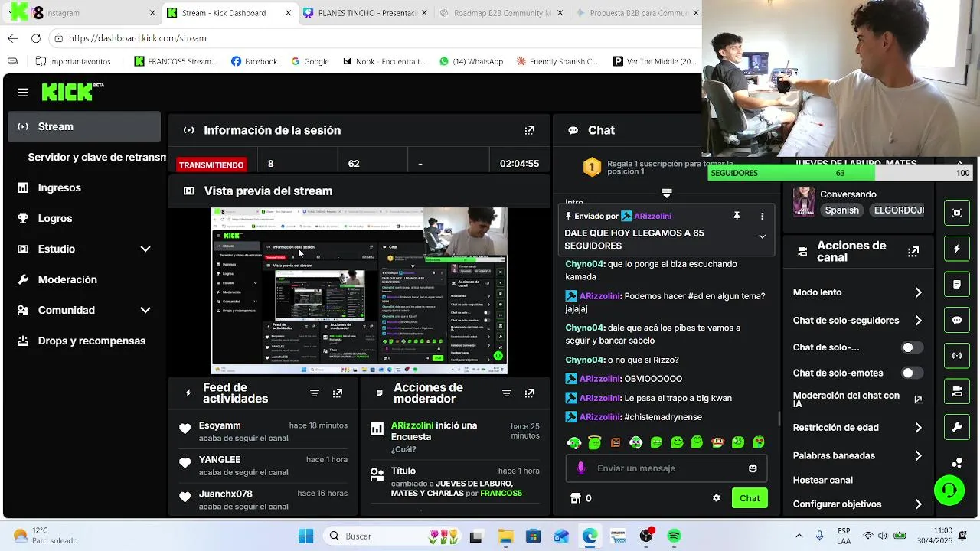This screenshot has height=551, width=980.
Task: Pop out the Acciones de canal panel
Action: [913, 252]
